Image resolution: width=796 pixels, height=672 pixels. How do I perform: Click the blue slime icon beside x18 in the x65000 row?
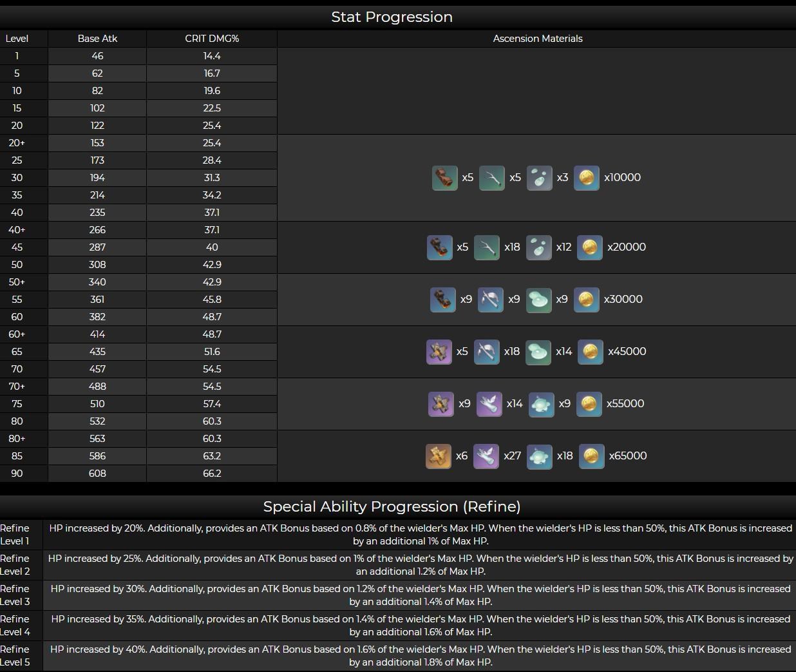[x=540, y=456]
